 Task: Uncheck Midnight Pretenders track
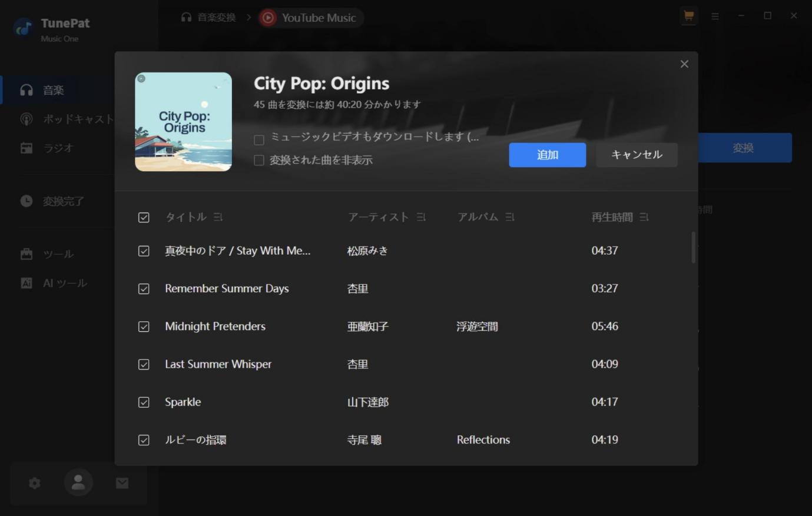[144, 327]
